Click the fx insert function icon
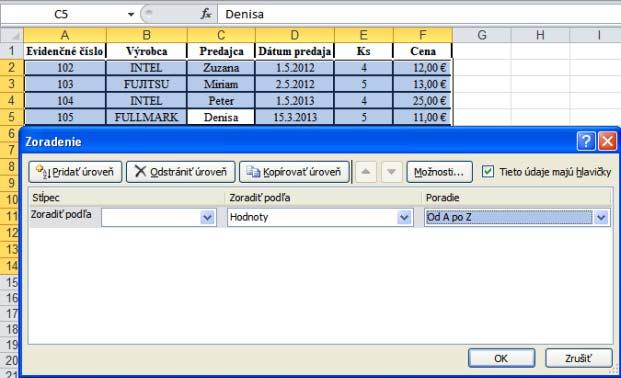Screen dimensions: 621x378 206,14
